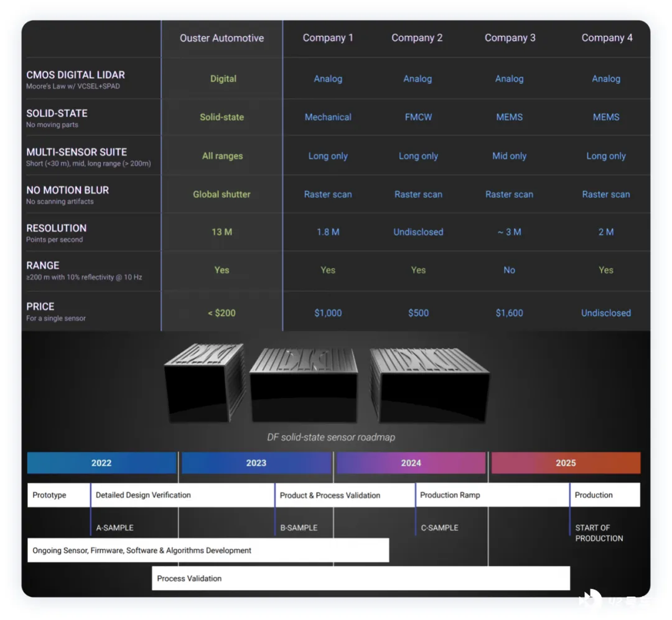
Task: Click the B-SAMPLE milestone marker
Action: (x=299, y=527)
